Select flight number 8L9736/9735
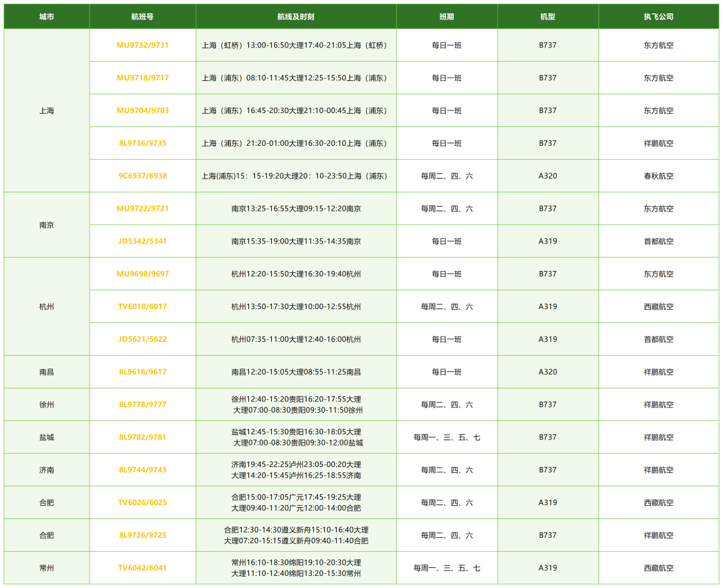723x588 pixels. tap(143, 143)
